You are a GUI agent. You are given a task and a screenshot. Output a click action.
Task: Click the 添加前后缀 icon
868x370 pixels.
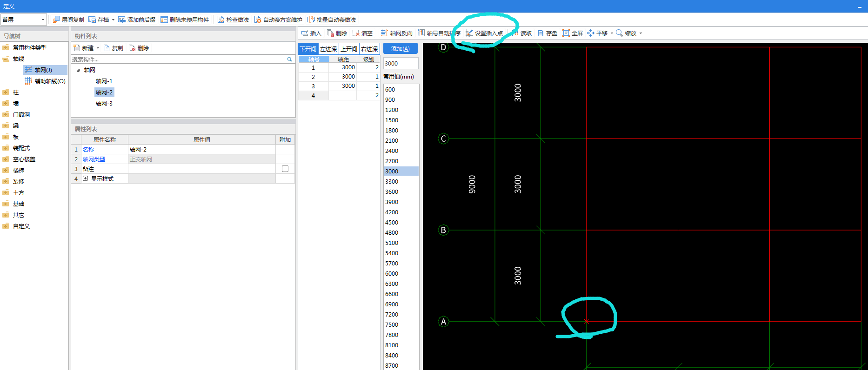[x=122, y=20]
